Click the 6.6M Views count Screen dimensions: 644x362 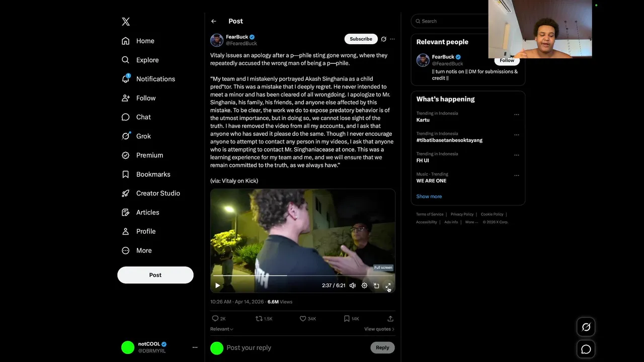click(280, 302)
